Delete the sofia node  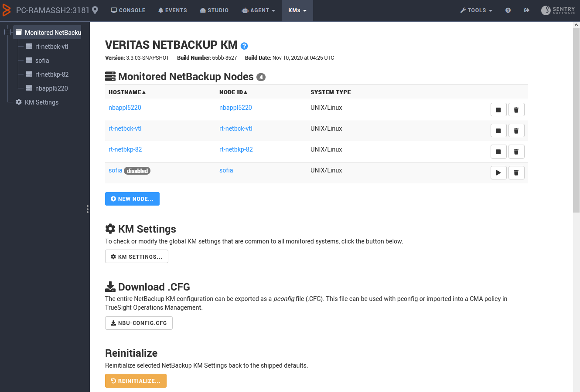pyautogui.click(x=516, y=172)
